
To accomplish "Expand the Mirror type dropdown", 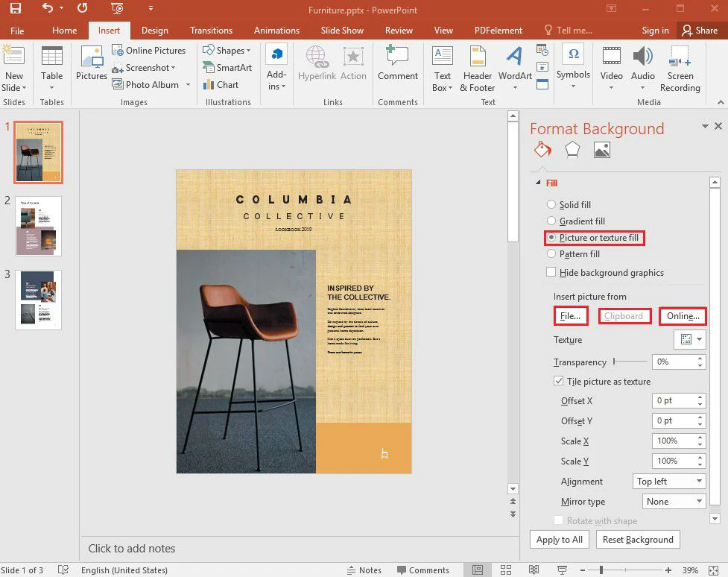I will (674, 502).
